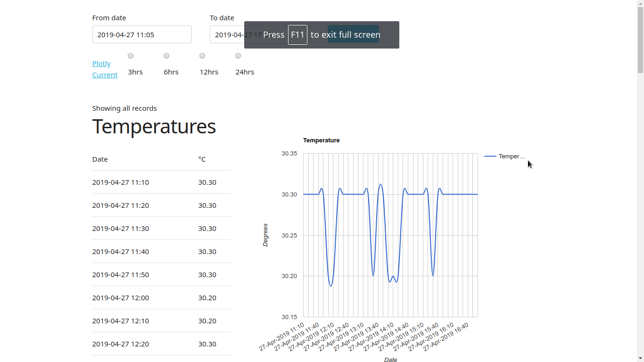Click the F11 key hint in overlay
This screenshot has width=644, height=362.
[x=297, y=35]
